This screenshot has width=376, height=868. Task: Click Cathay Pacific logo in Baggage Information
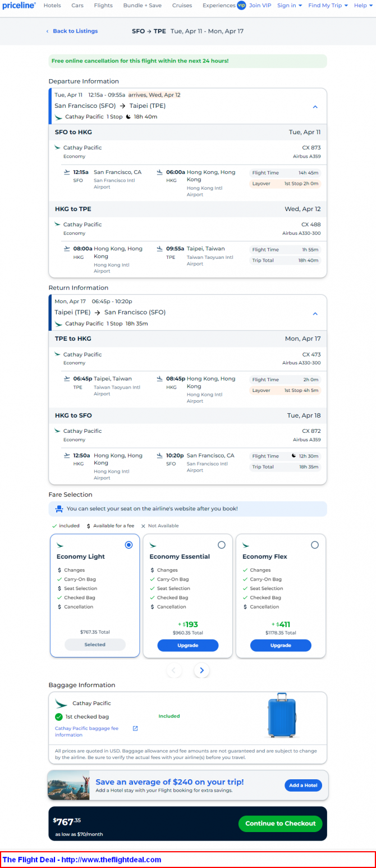[61, 703]
